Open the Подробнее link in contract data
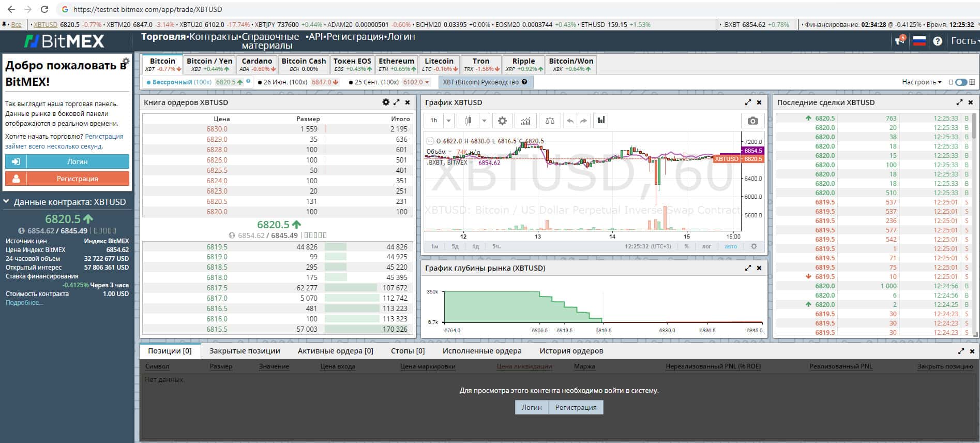Screen dimensions: 980x443 24,303
